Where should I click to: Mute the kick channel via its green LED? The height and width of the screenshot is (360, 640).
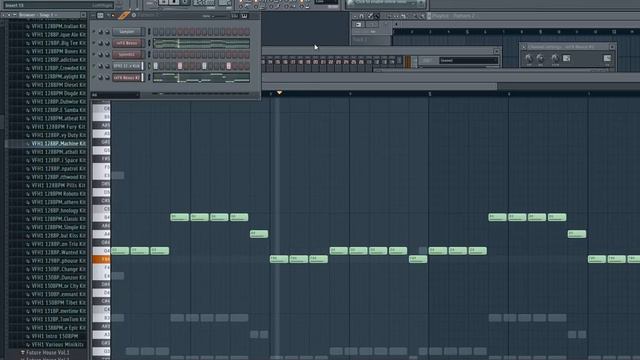tap(94, 66)
